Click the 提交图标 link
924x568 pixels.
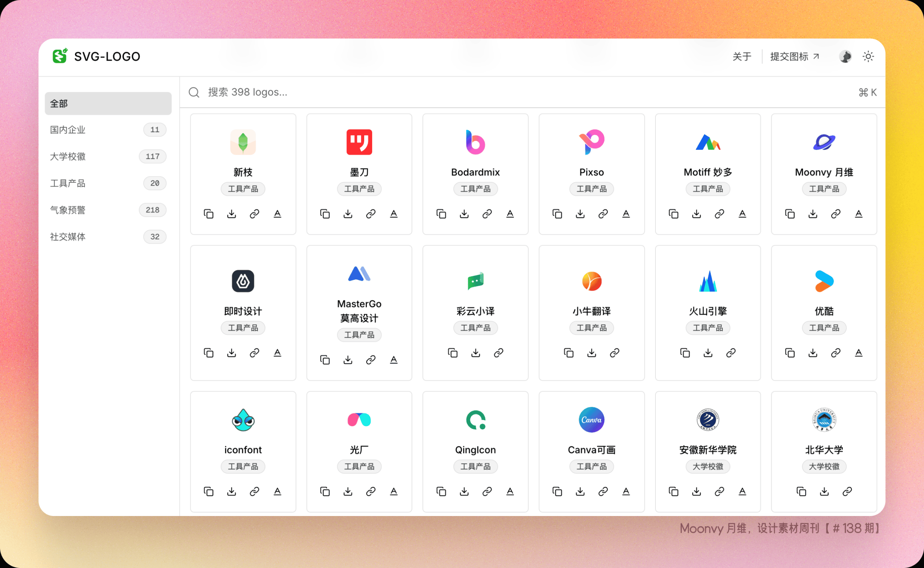(795, 57)
